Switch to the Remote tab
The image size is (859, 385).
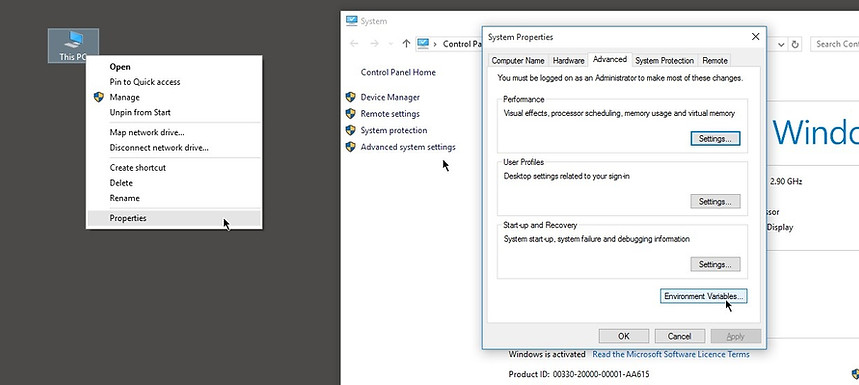coord(715,60)
